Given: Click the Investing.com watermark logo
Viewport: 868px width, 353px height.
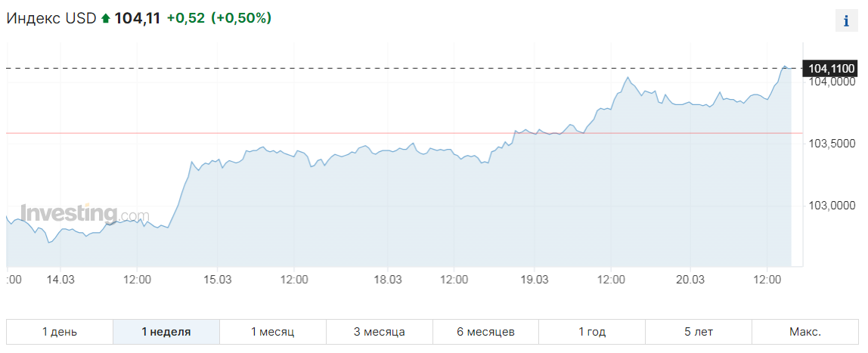Looking at the screenshot, I should click(x=85, y=214).
